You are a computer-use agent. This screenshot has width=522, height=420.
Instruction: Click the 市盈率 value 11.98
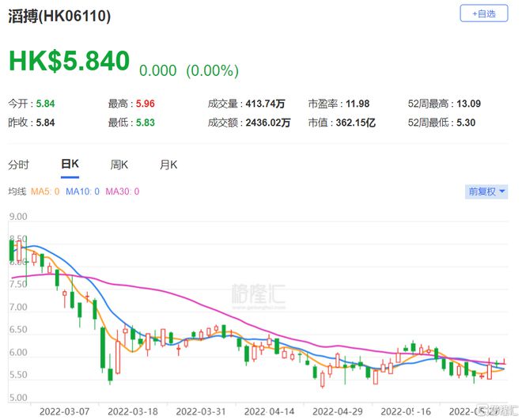357,104
